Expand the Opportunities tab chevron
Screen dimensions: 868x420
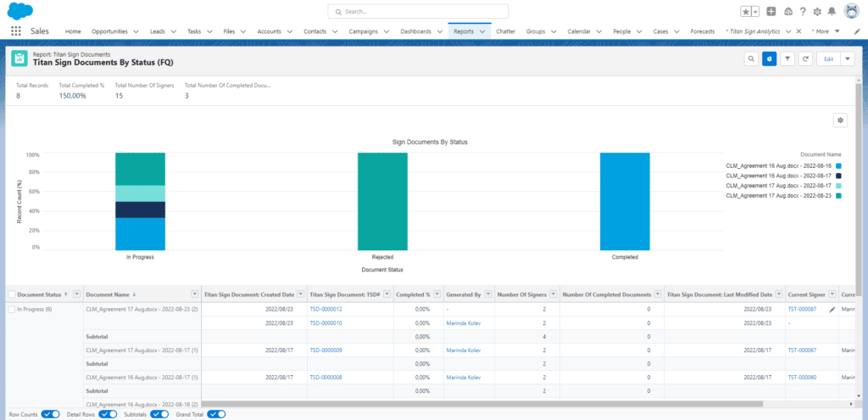pyautogui.click(x=136, y=31)
